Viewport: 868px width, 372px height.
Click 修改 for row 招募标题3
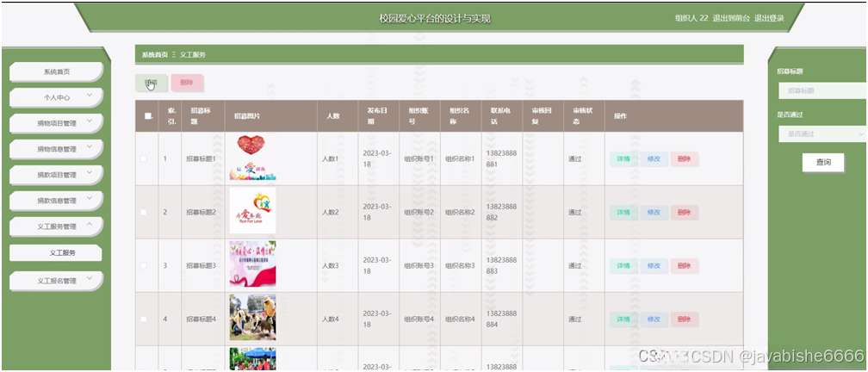pos(654,266)
